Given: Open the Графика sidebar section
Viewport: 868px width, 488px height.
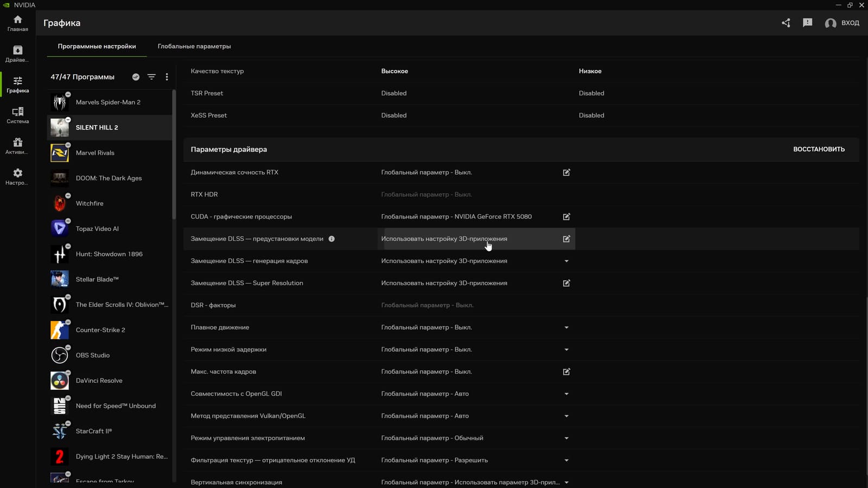Looking at the screenshot, I should tap(17, 85).
